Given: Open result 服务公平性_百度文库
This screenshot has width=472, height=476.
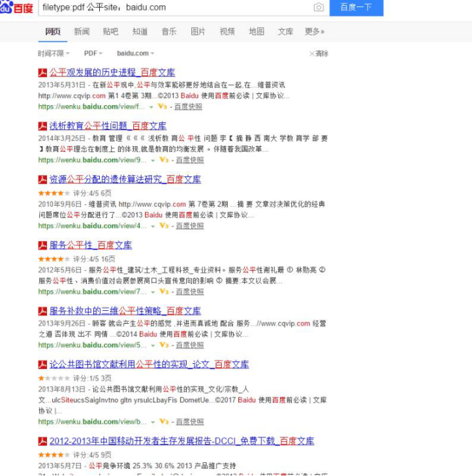Looking at the screenshot, I should pyautogui.click(x=91, y=246).
